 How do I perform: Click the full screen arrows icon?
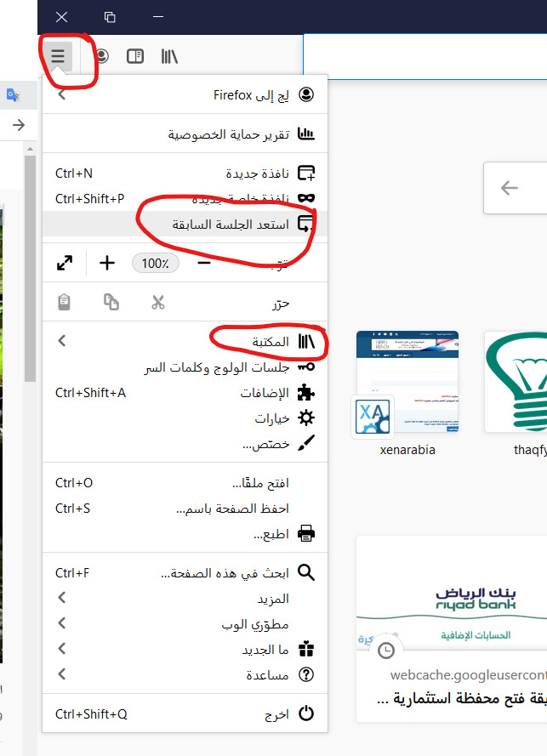tap(65, 263)
